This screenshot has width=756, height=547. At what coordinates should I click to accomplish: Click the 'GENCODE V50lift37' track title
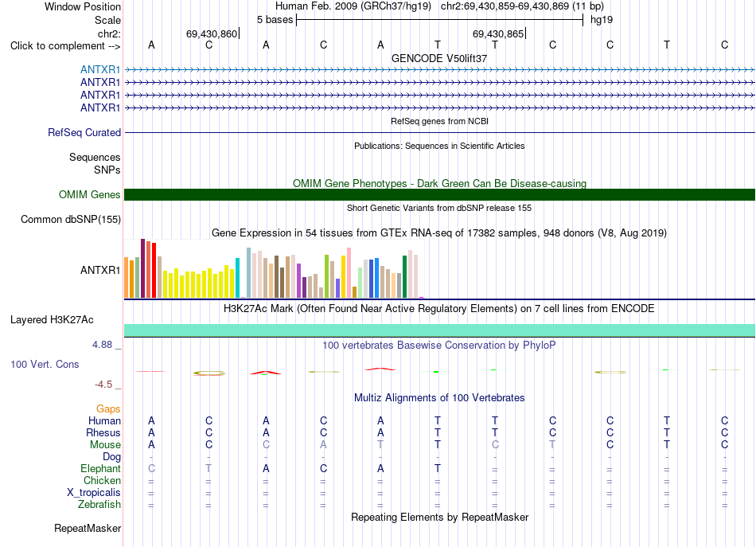point(439,58)
